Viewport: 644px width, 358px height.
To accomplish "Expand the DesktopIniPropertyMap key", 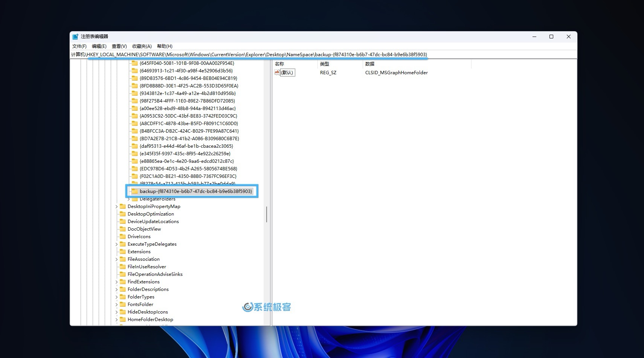I will click(117, 207).
